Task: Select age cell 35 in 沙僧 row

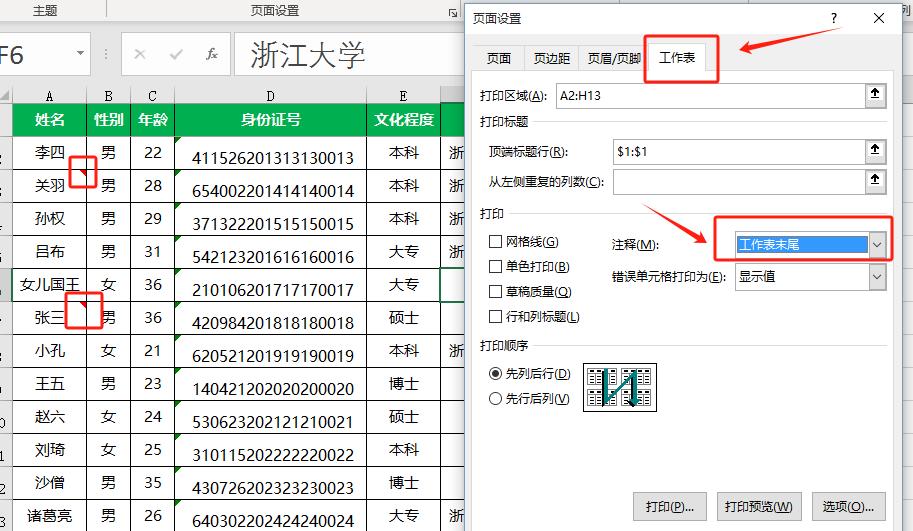Action: click(x=153, y=483)
